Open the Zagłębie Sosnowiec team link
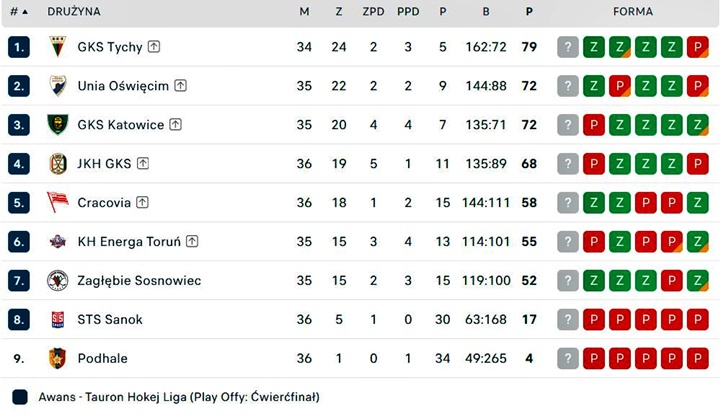This screenshot has width=720, height=416. 139,281
